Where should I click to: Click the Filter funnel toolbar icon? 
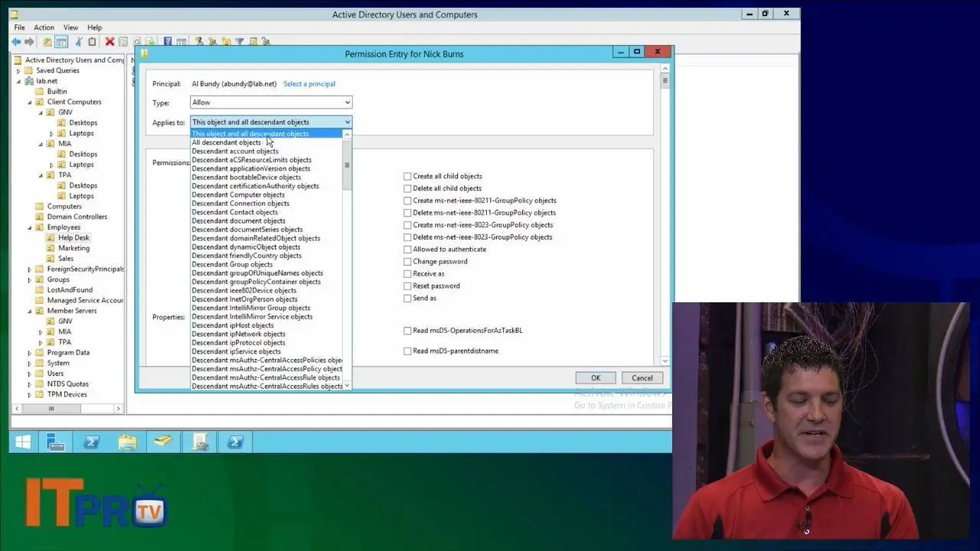(239, 41)
